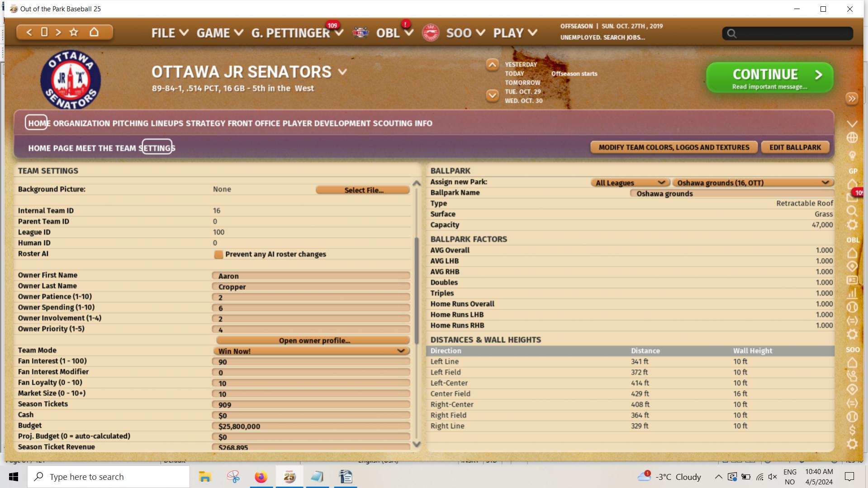868x488 pixels.
Task: Click the Ottawa Jr Senators team logo
Action: (x=71, y=80)
